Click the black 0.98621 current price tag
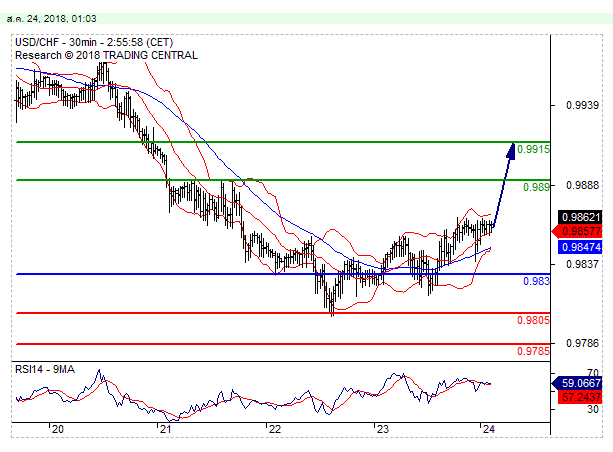 (580, 217)
